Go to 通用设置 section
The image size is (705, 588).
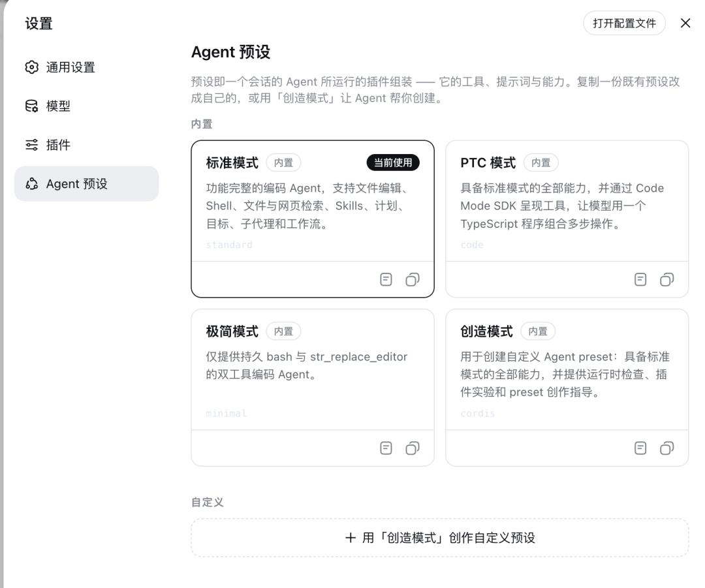coord(86,67)
